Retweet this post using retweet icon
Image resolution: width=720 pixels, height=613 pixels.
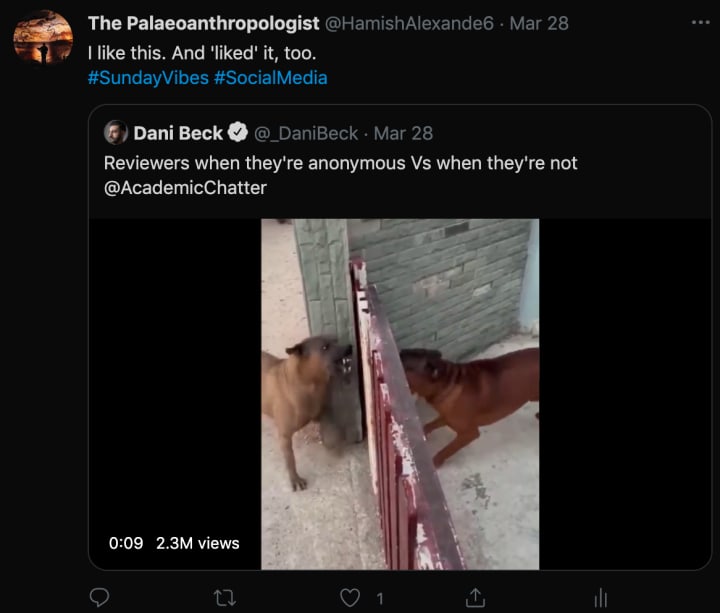point(225,598)
